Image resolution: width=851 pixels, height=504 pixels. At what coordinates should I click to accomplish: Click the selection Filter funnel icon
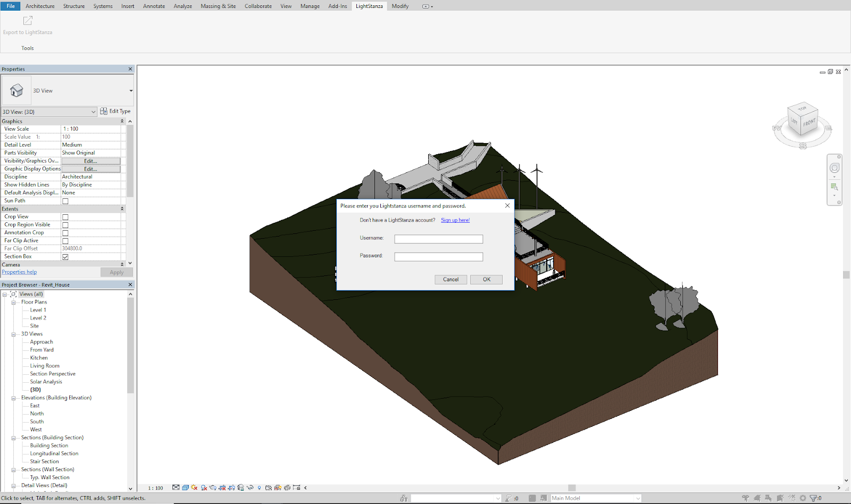point(813,498)
